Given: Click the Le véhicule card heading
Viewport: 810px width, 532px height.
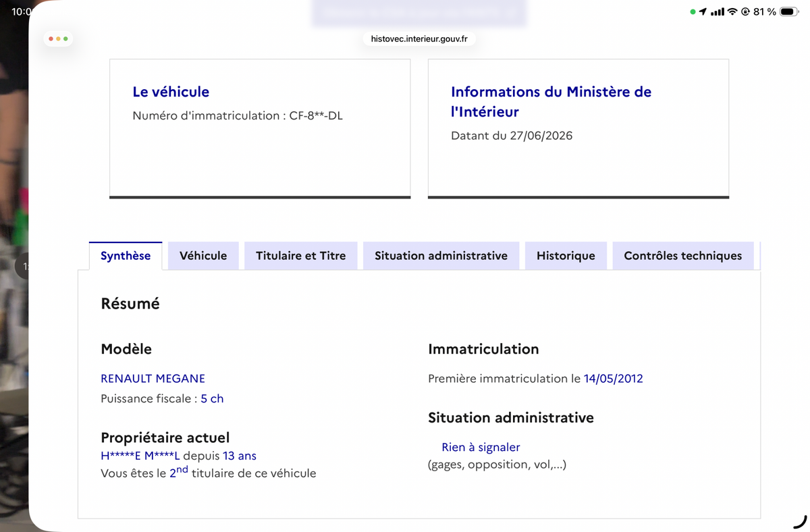Looking at the screenshot, I should pos(171,92).
